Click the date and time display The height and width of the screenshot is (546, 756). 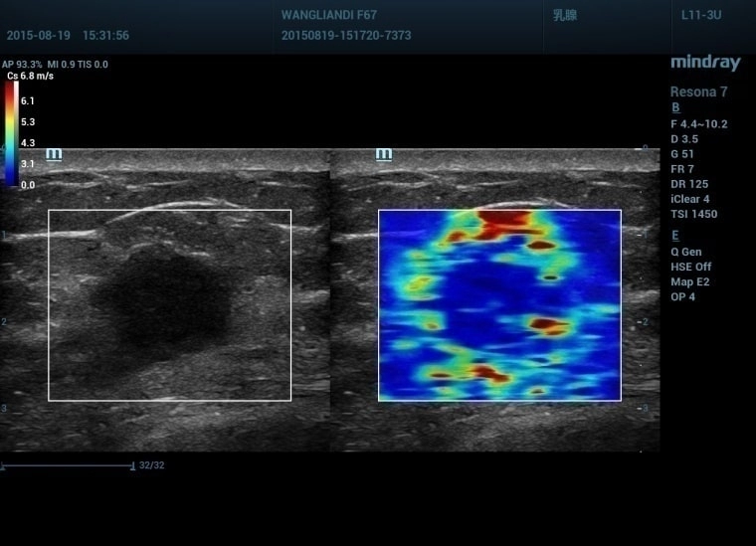68,36
